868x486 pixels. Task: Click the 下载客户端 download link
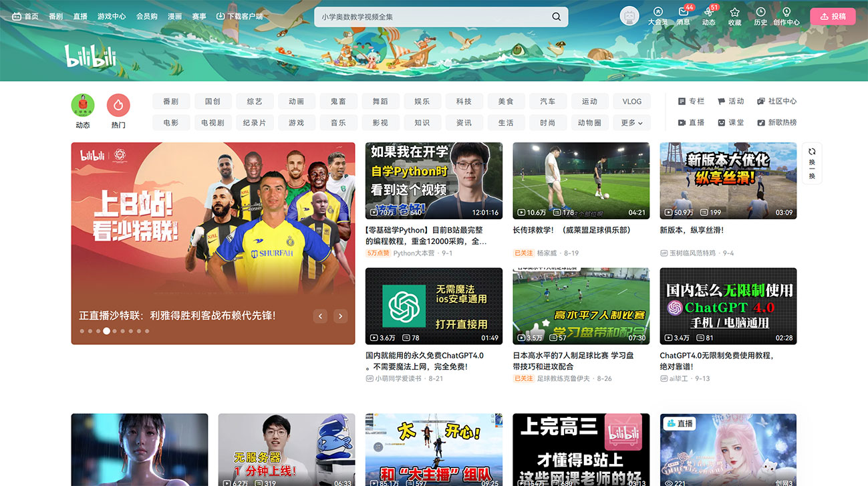[239, 16]
